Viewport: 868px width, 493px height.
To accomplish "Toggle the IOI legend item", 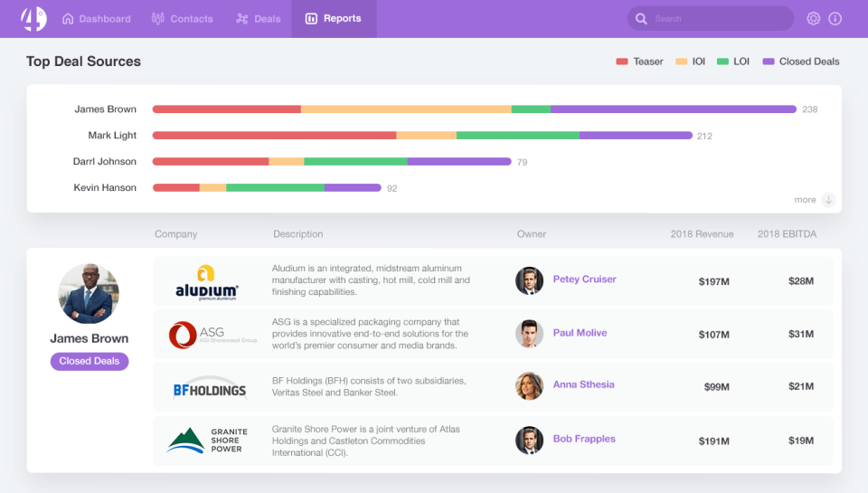I will (x=690, y=62).
